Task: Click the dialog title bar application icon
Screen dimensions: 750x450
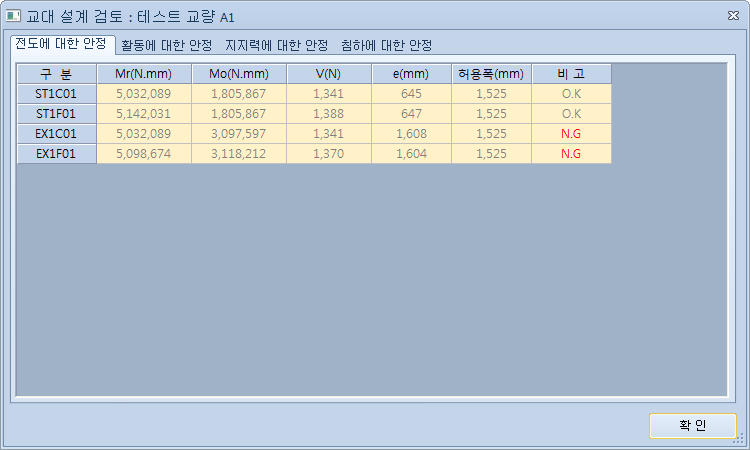Action: (13, 16)
